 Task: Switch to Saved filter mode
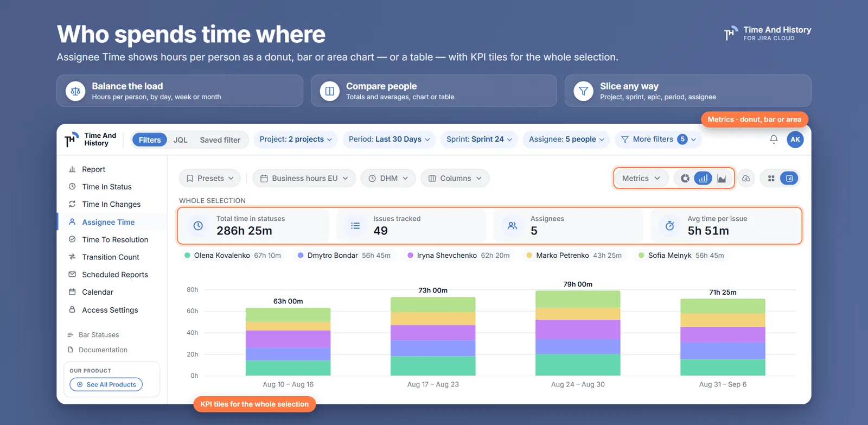coord(220,140)
